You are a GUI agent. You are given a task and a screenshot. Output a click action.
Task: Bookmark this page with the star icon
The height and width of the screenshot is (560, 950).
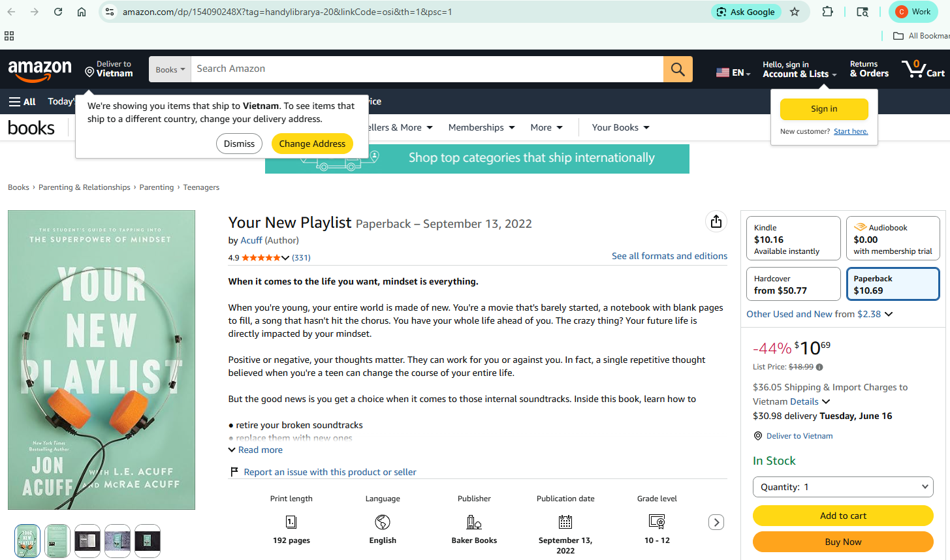795,12
